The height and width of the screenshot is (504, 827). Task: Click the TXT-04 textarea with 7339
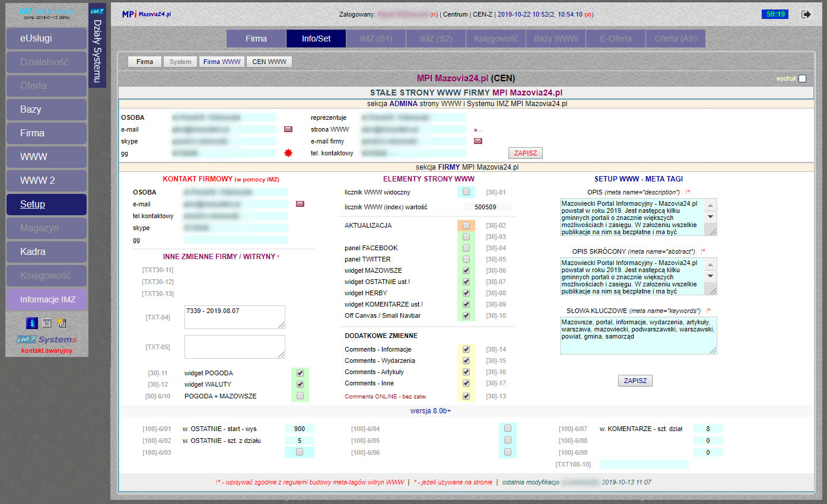235,317
